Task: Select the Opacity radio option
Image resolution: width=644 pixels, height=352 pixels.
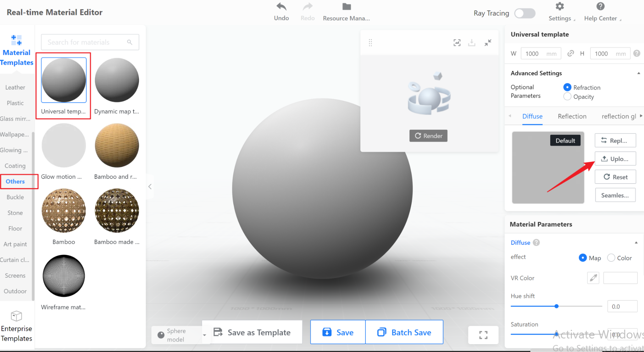Action: (x=567, y=96)
